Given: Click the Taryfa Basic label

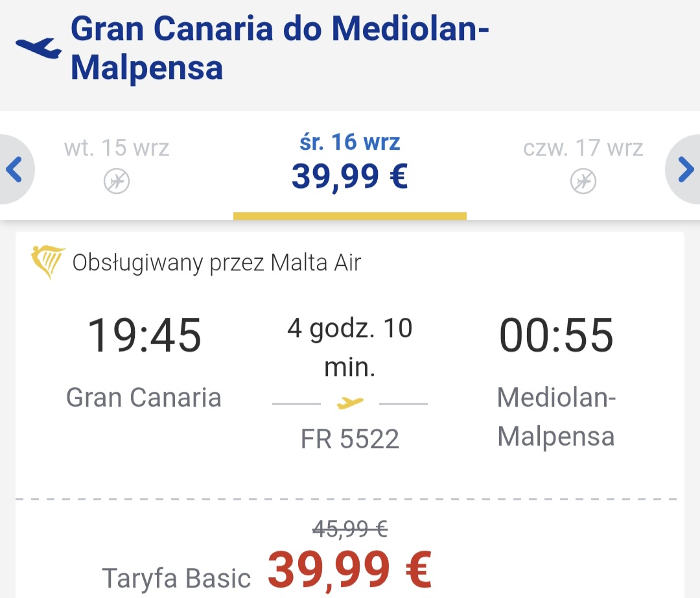Looking at the screenshot, I should point(176,579).
